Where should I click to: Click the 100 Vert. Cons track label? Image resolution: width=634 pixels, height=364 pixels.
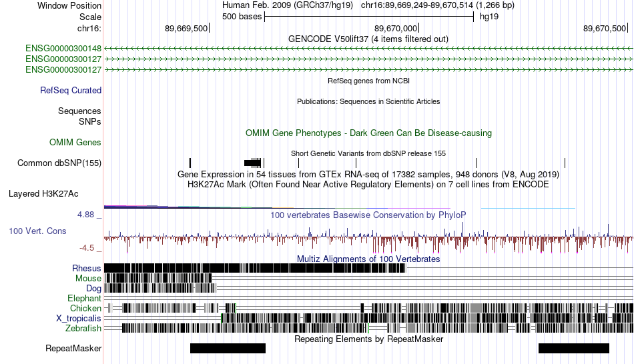pyautogui.click(x=37, y=231)
